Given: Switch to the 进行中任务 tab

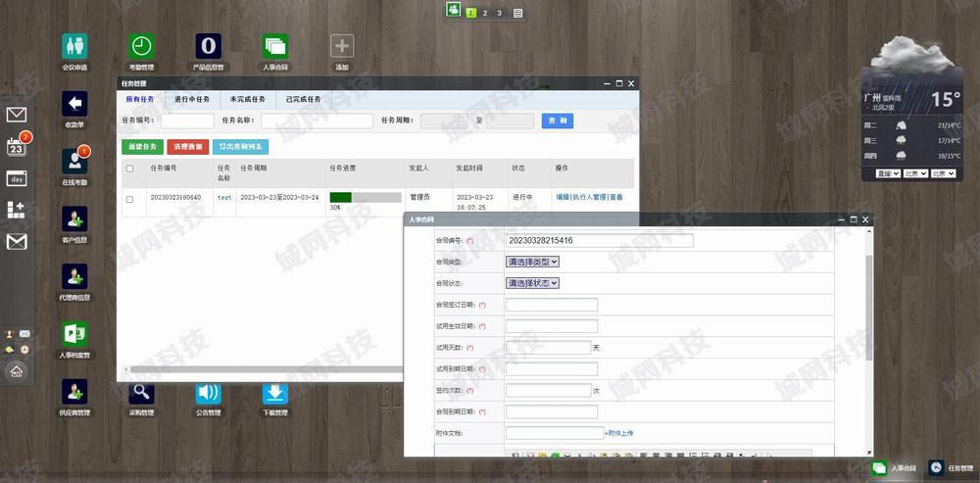Looking at the screenshot, I should pyautogui.click(x=192, y=99).
